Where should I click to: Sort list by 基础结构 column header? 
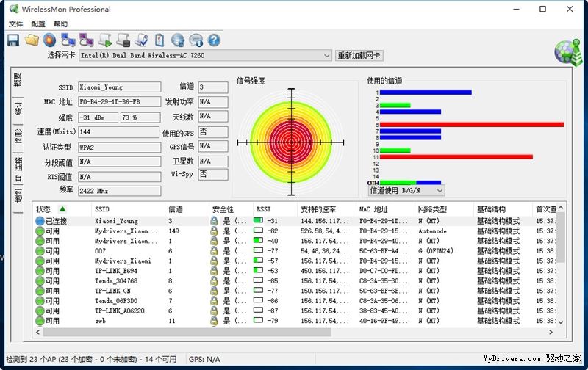(x=503, y=209)
